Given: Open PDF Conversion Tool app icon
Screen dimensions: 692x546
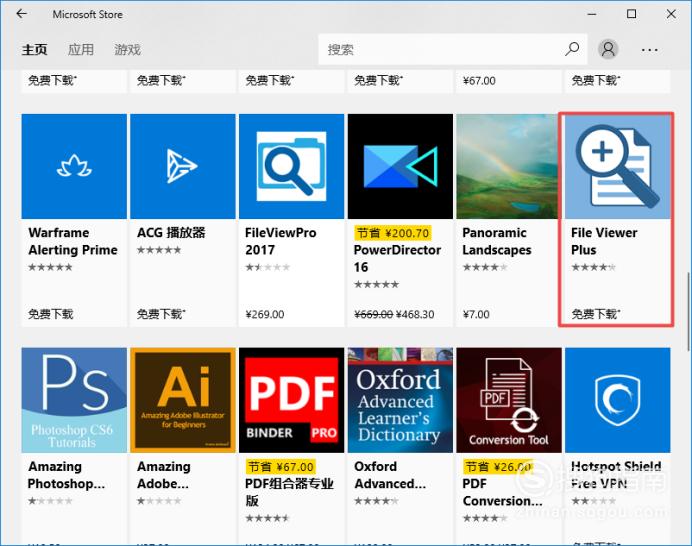Looking at the screenshot, I should coord(509,400).
